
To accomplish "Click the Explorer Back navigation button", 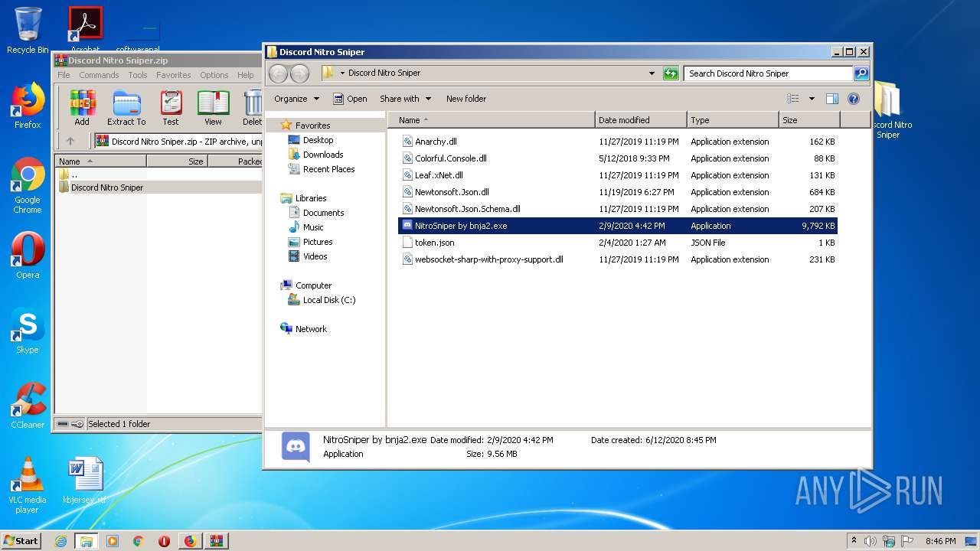I will 279,73.
